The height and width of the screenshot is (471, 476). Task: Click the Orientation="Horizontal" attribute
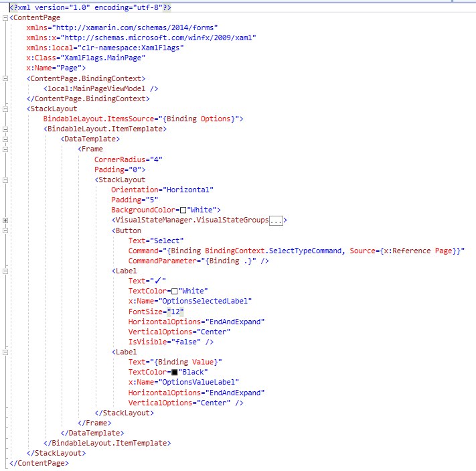click(163, 190)
